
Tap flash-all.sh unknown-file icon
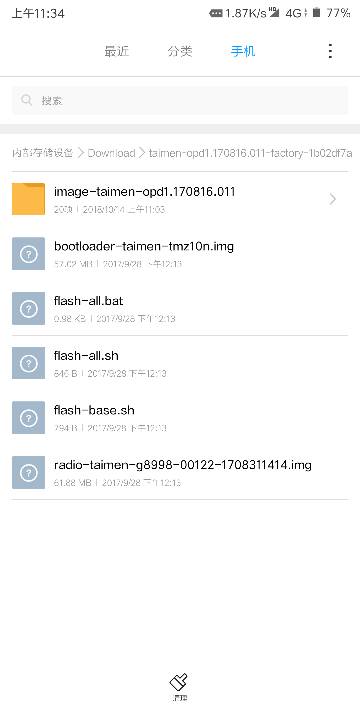(28, 363)
